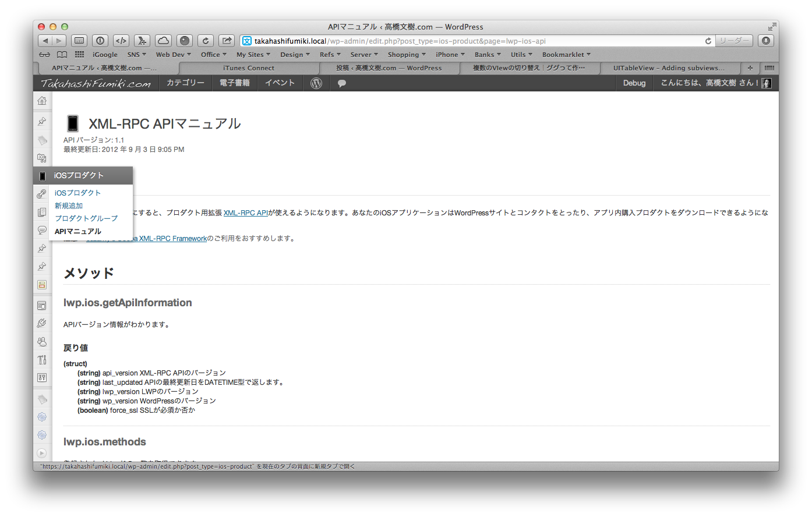Open the Users icon in sidebar
The height and width of the screenshot is (517, 812).
[x=42, y=342]
